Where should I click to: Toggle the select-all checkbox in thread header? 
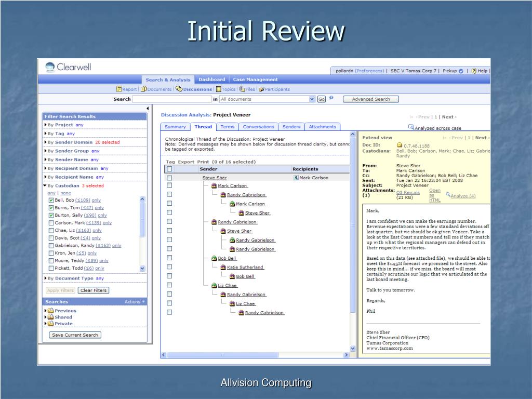(x=169, y=169)
